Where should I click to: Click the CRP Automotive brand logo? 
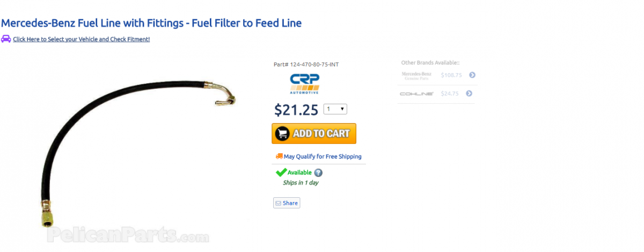tap(304, 83)
